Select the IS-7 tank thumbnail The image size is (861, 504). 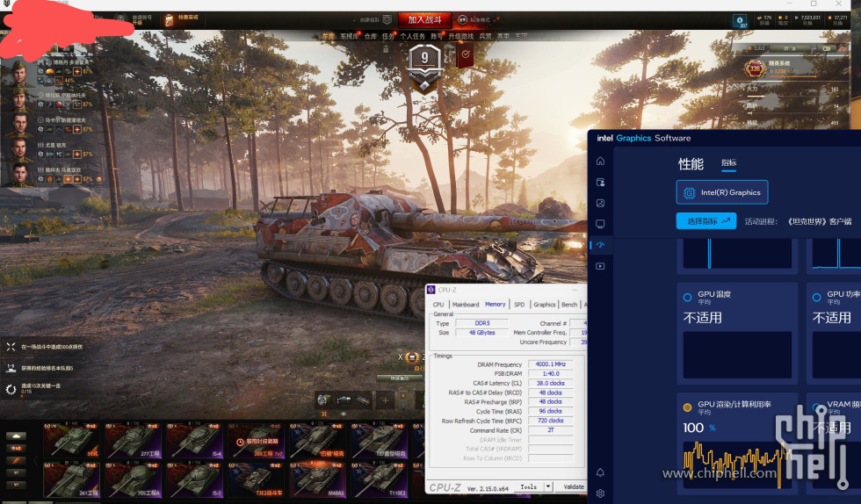(x=195, y=479)
